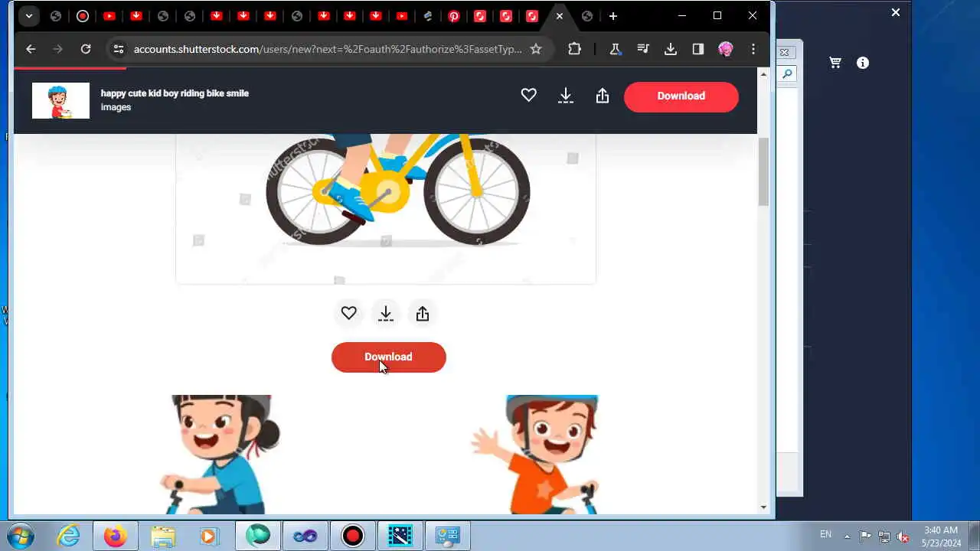This screenshot has width=980, height=551.
Task: Click the heart icon below the bike image
Action: pos(348,313)
